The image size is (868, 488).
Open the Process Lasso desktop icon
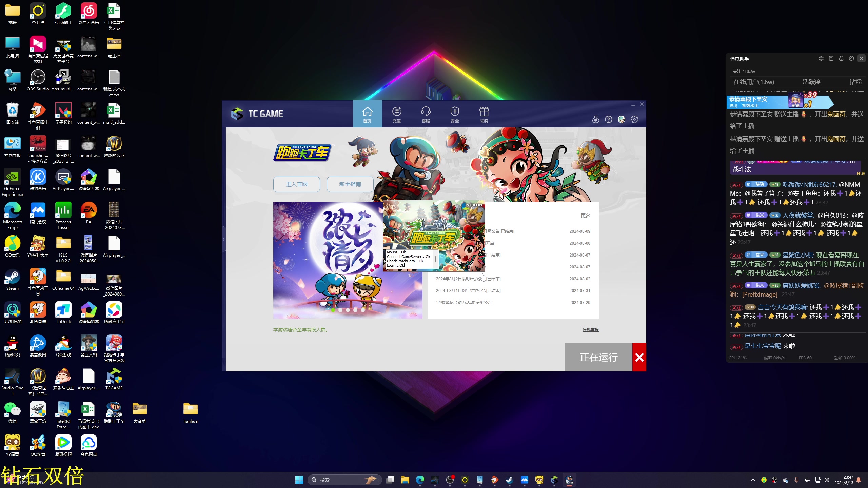[63, 216]
